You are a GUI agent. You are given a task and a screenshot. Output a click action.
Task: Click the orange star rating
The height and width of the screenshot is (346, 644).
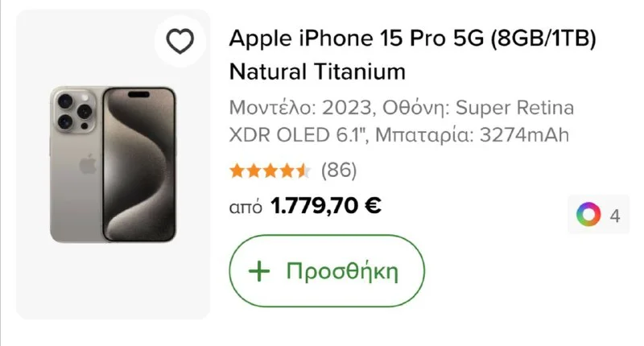point(270,171)
